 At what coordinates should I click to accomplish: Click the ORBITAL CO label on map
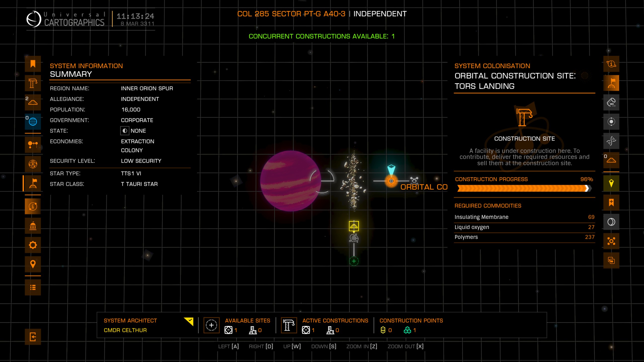tap(424, 187)
